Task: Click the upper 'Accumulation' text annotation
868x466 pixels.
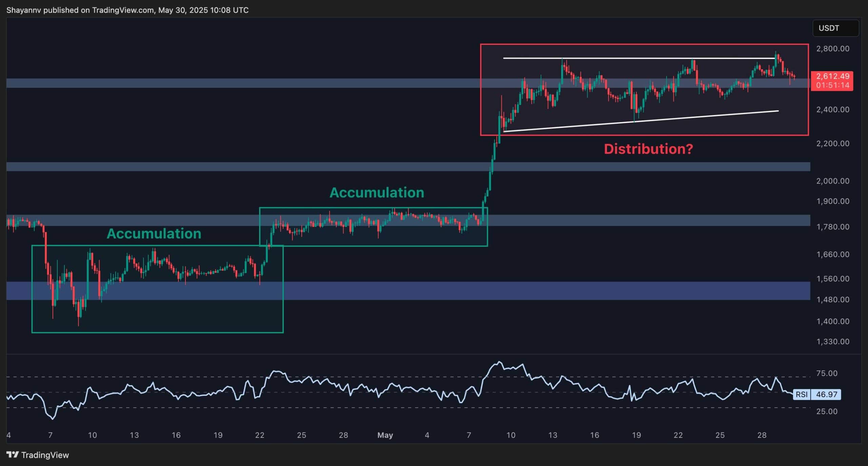Action: [x=377, y=192]
